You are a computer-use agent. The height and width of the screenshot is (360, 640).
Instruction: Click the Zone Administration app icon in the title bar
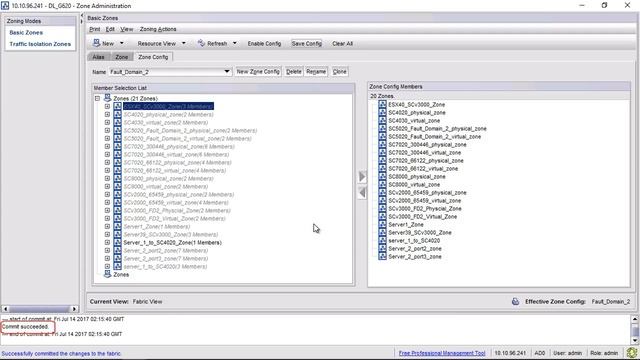coord(5,5)
